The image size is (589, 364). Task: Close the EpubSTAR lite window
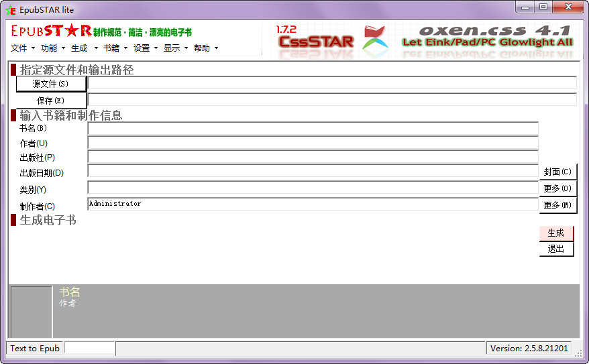pyautogui.click(x=568, y=7)
